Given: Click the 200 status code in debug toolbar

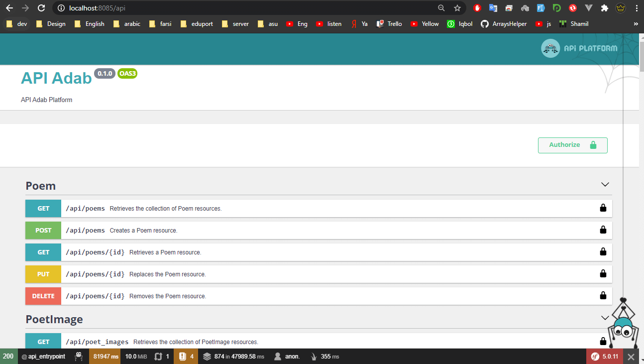Looking at the screenshot, I should point(8,357).
